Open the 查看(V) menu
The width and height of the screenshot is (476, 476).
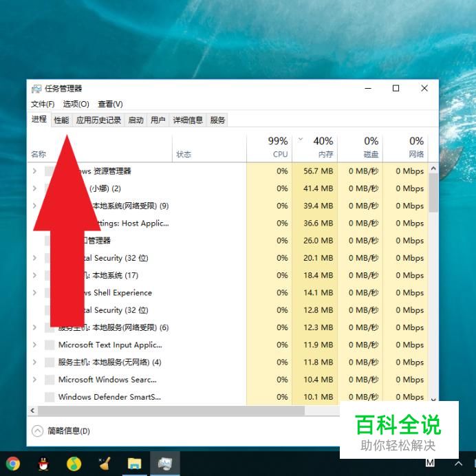(x=110, y=104)
